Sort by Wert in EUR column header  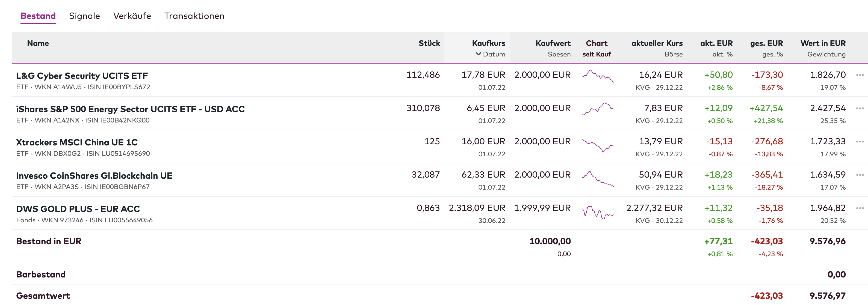coord(823,43)
